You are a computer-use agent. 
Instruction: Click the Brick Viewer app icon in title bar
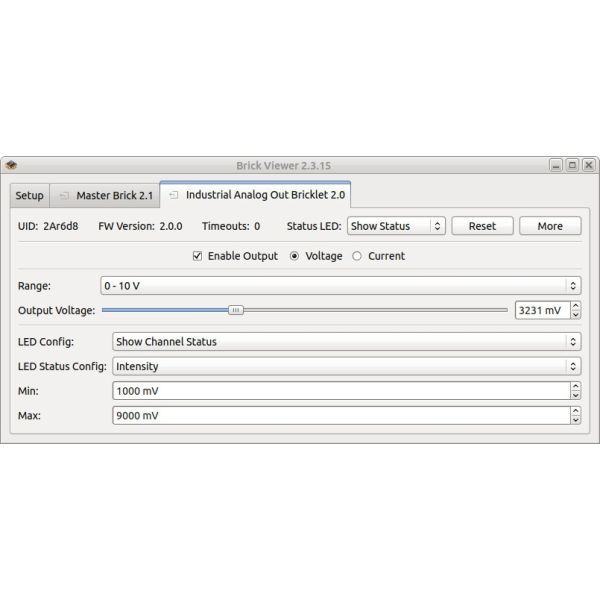[x=11, y=165]
